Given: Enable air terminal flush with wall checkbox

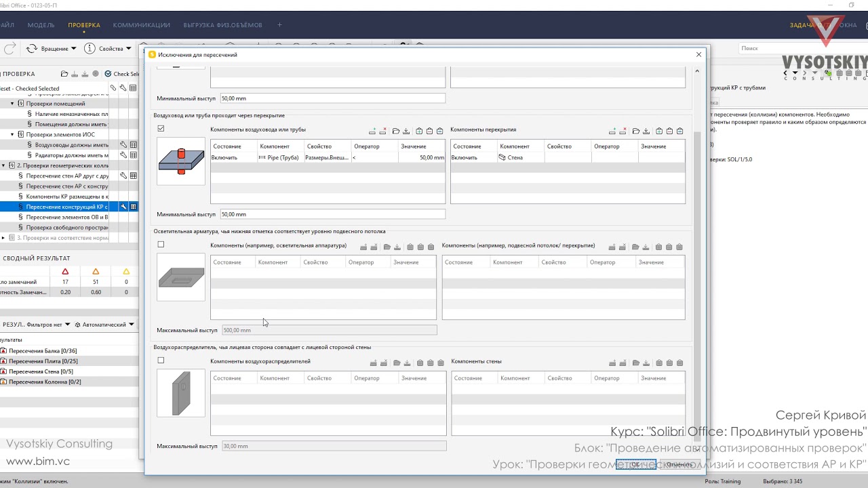Looking at the screenshot, I should (161, 361).
